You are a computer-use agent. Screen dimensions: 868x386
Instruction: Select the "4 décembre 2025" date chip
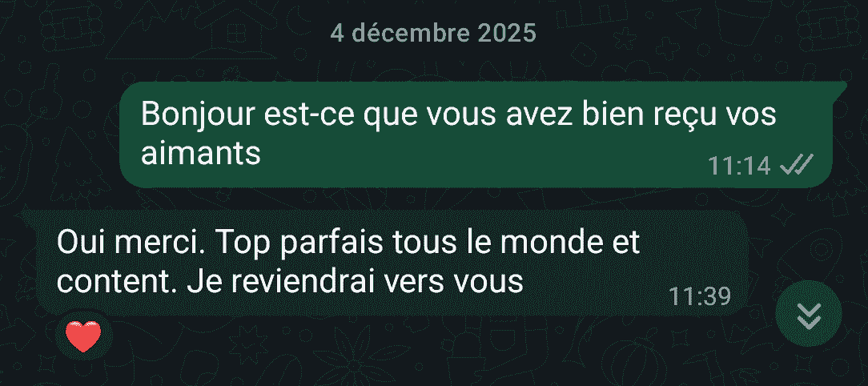tap(433, 33)
